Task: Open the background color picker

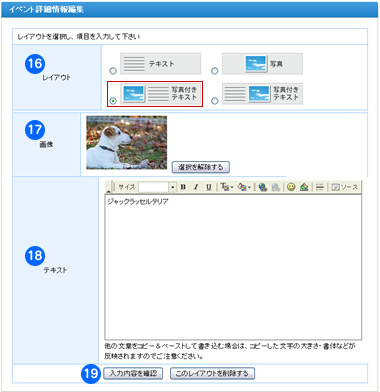Action: coord(244,187)
